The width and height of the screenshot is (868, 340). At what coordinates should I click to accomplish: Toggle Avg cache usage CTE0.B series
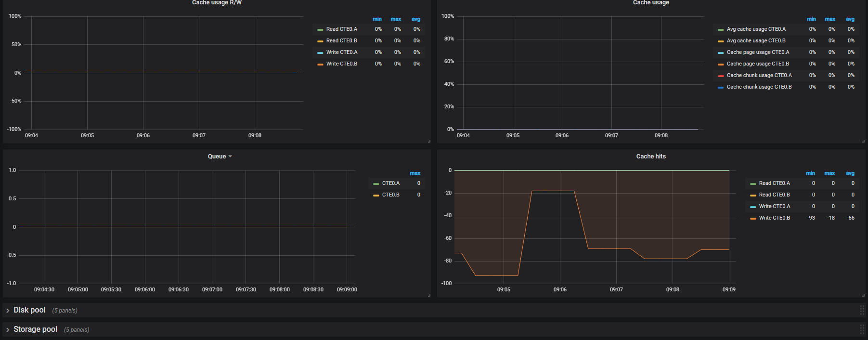(x=756, y=41)
